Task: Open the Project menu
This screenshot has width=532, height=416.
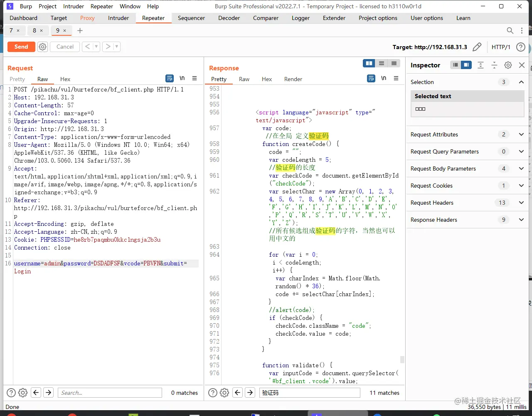Action: pyautogui.click(x=47, y=6)
